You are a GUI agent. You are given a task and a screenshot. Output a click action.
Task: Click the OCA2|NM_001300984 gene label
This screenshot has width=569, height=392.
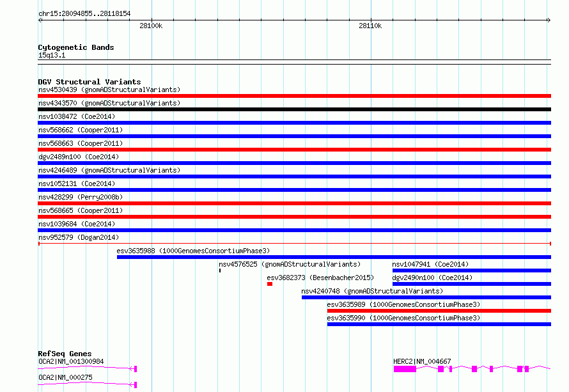(71, 361)
